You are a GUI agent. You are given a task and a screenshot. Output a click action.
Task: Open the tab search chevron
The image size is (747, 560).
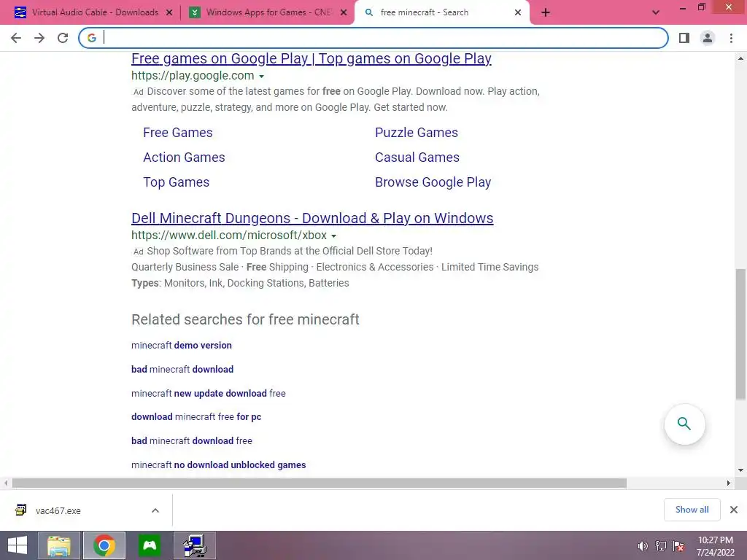point(656,12)
